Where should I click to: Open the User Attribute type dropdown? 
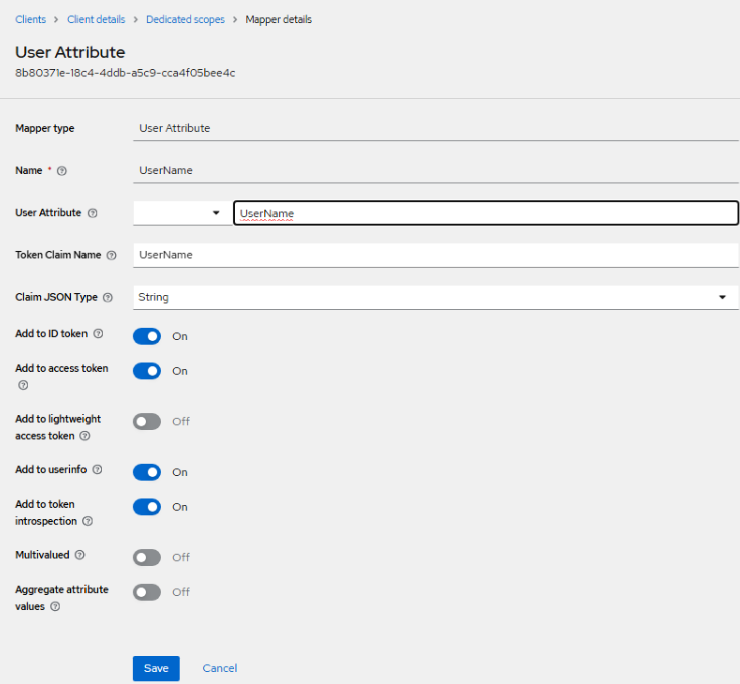180,213
